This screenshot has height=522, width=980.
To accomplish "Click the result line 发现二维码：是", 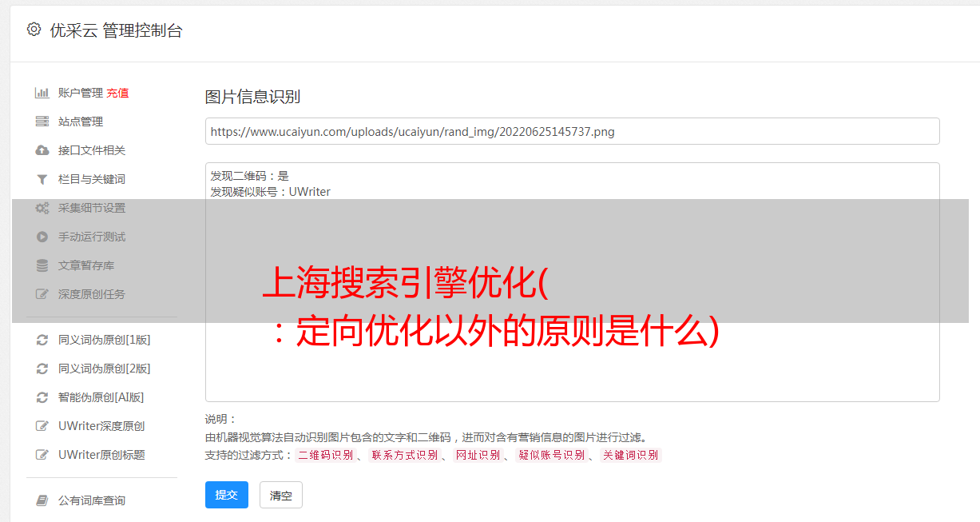I will [x=250, y=176].
